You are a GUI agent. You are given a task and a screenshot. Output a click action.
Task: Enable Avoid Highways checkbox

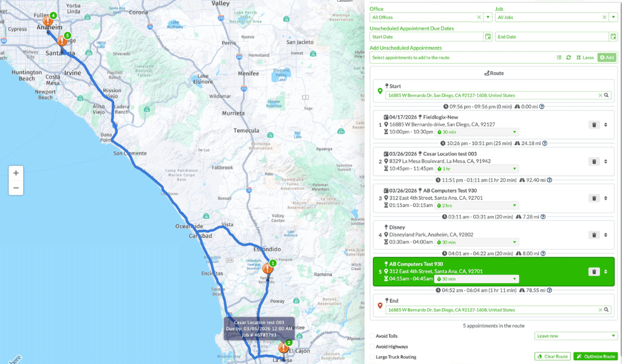tap(372, 346)
